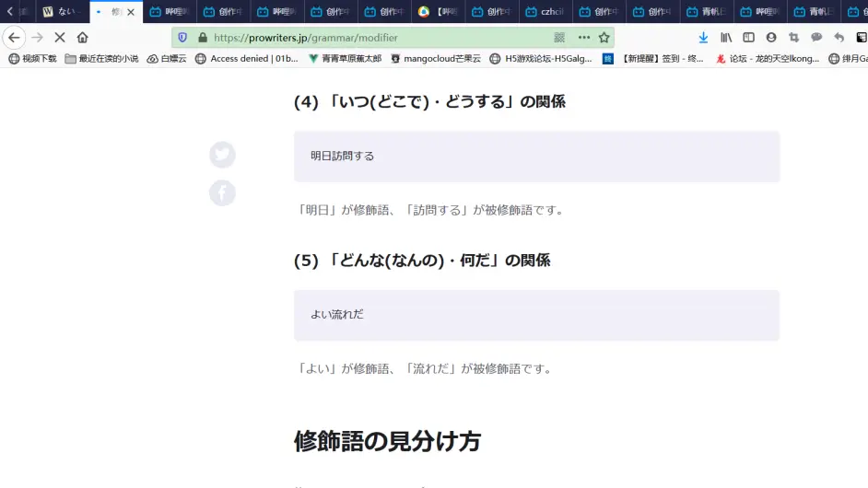The image size is (868, 488).
Task: Click the よい流れだ example box
Action: [537, 316]
